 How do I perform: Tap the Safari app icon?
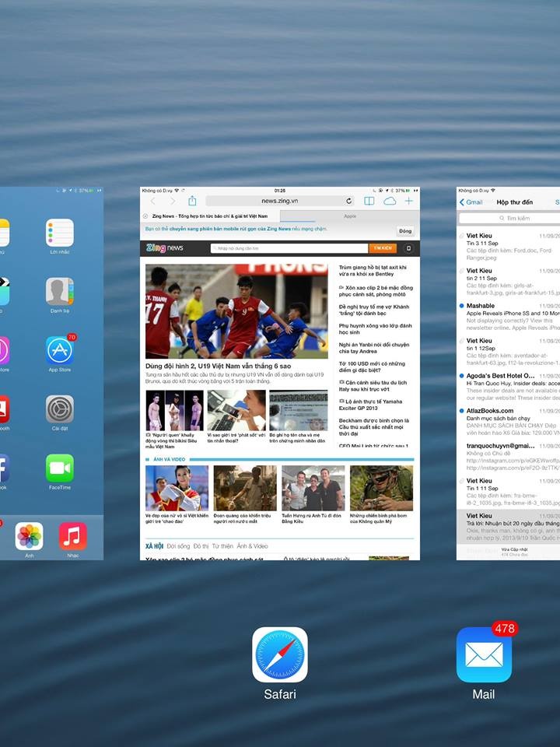point(279,654)
